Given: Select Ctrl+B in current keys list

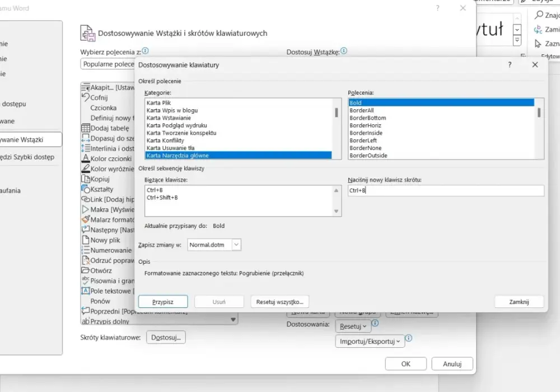Looking at the screenshot, I should click(155, 190).
